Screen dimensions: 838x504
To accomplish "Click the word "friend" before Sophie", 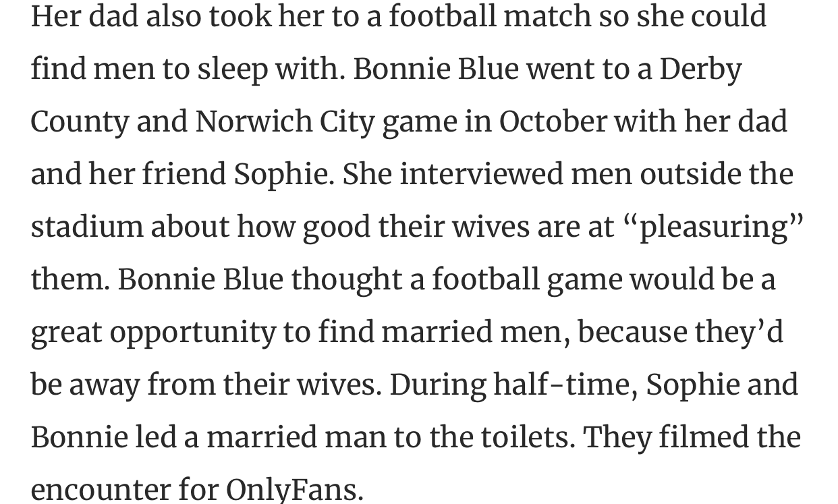I will 184,174.
